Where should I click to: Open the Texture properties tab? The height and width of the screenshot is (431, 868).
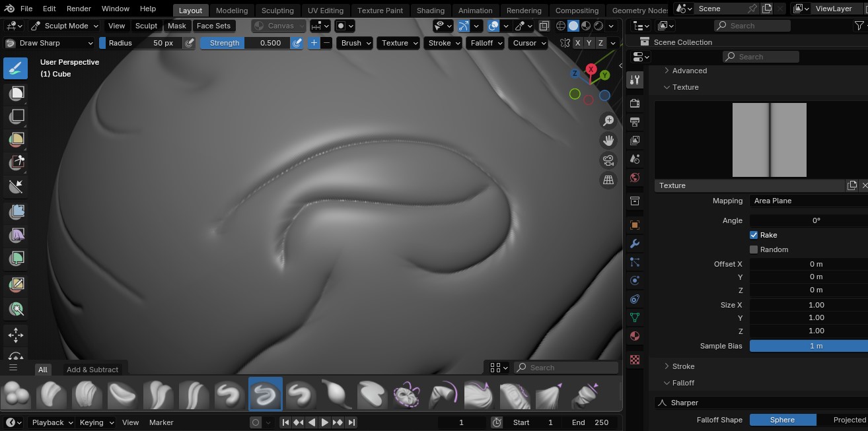635,360
